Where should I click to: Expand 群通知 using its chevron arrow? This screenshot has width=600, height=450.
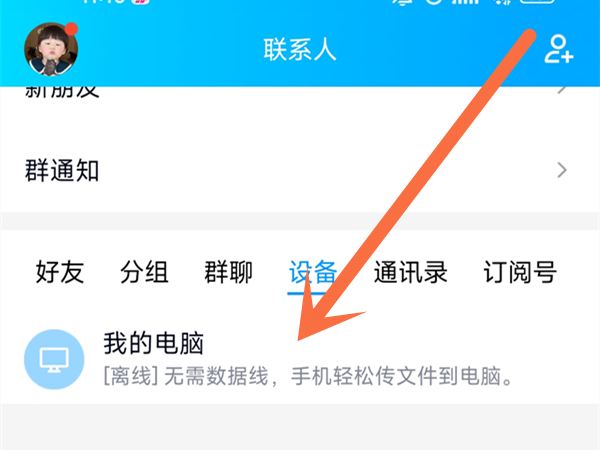561,170
